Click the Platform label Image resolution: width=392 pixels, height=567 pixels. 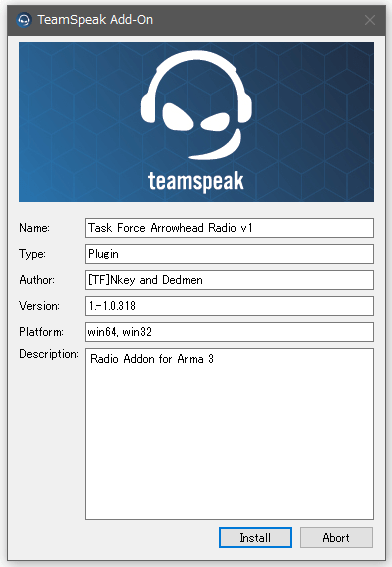41,332
